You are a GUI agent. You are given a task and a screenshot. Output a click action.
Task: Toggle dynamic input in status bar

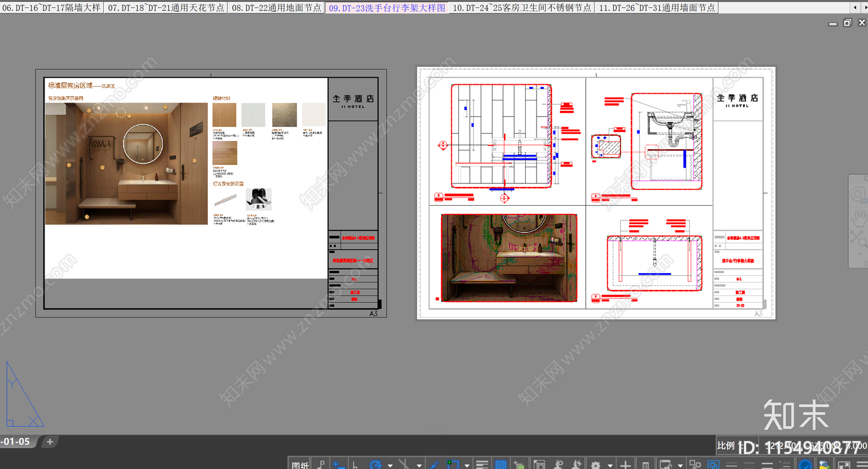click(x=338, y=465)
